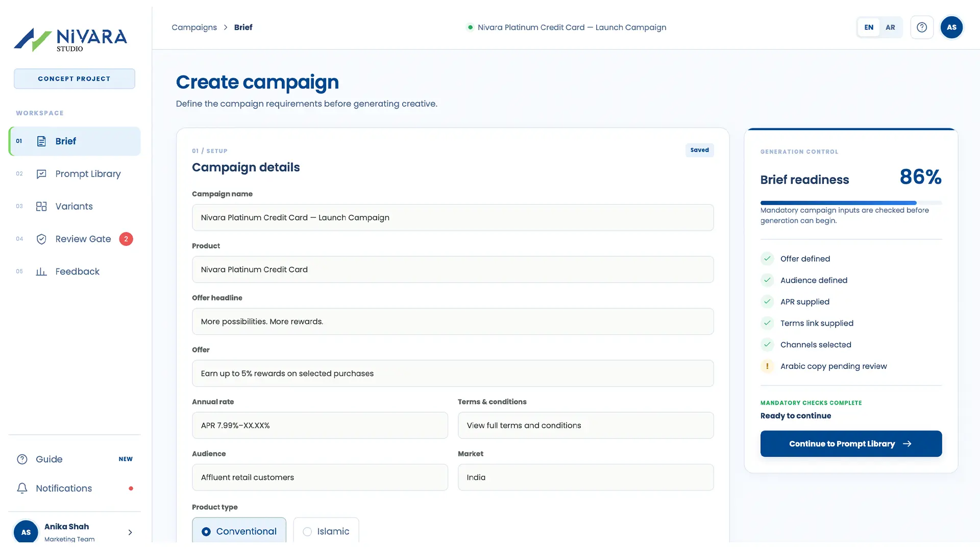Click the Campaign name input field
The width and height of the screenshot is (980, 551).
coord(453,218)
